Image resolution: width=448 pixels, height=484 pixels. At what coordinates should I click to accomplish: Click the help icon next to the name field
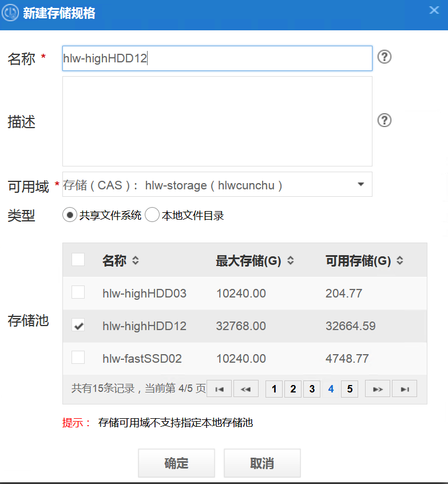coord(384,57)
